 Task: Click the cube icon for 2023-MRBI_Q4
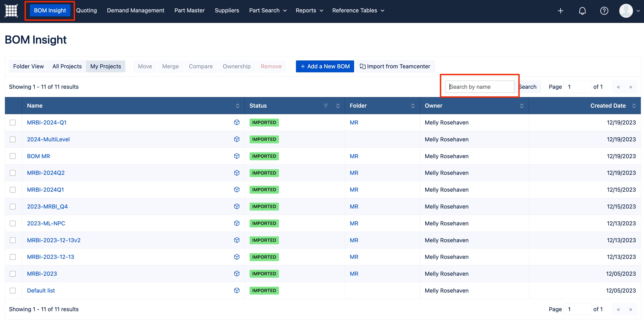pos(236,206)
